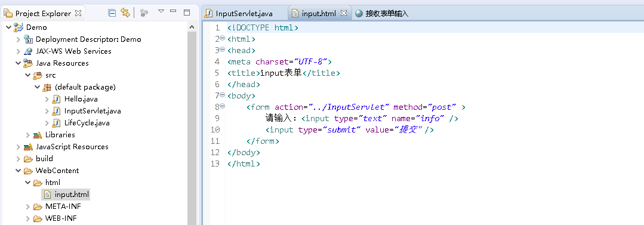Click the input.html file icon in tree
644x225 pixels.
click(48, 194)
